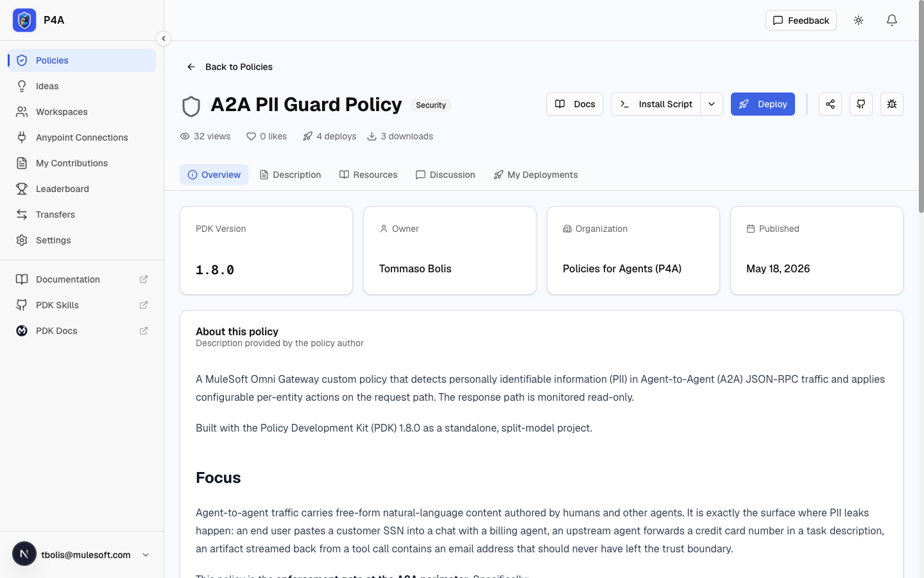Expand the Install Script dropdown arrow
924x578 pixels.
[712, 104]
